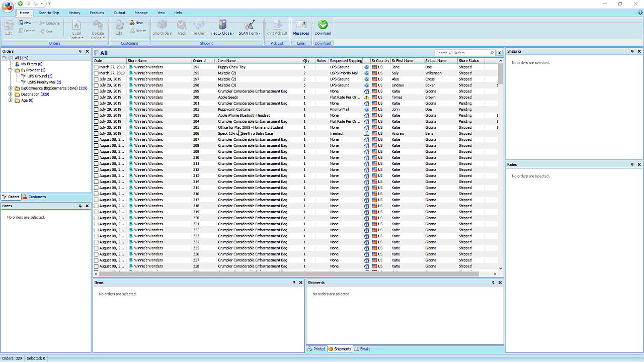Open the Products ribbon tab

(97, 13)
